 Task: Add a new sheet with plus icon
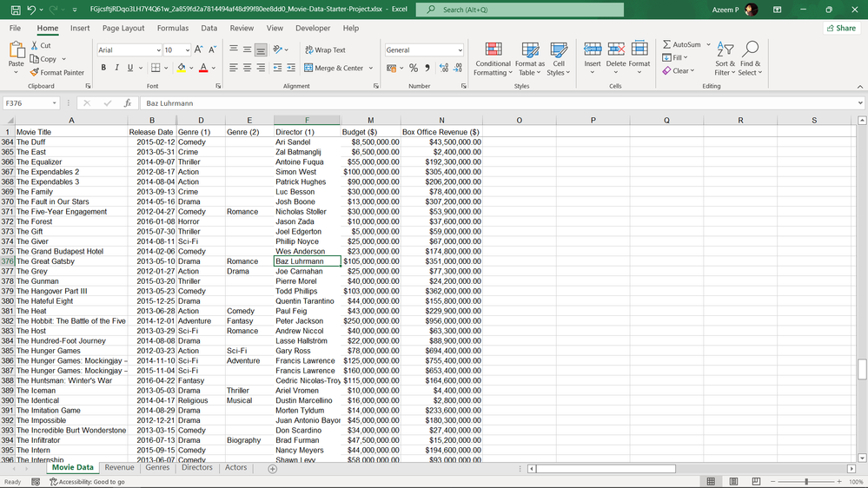272,469
